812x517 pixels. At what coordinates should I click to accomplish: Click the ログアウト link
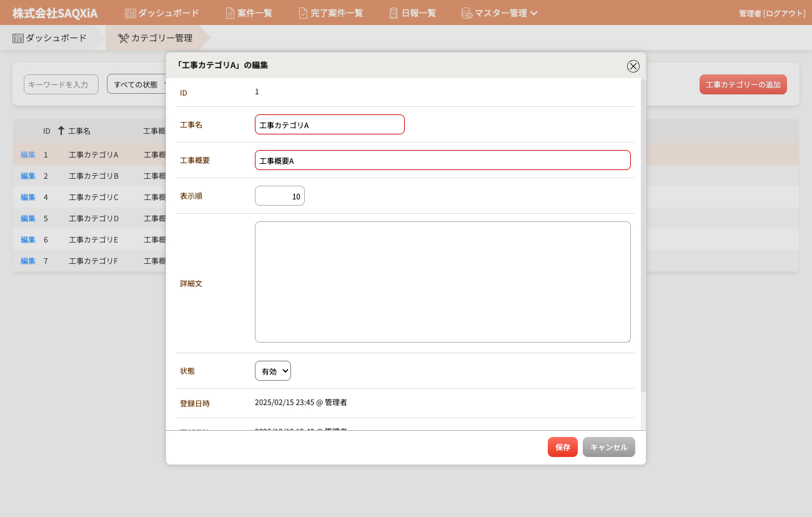[x=785, y=13]
